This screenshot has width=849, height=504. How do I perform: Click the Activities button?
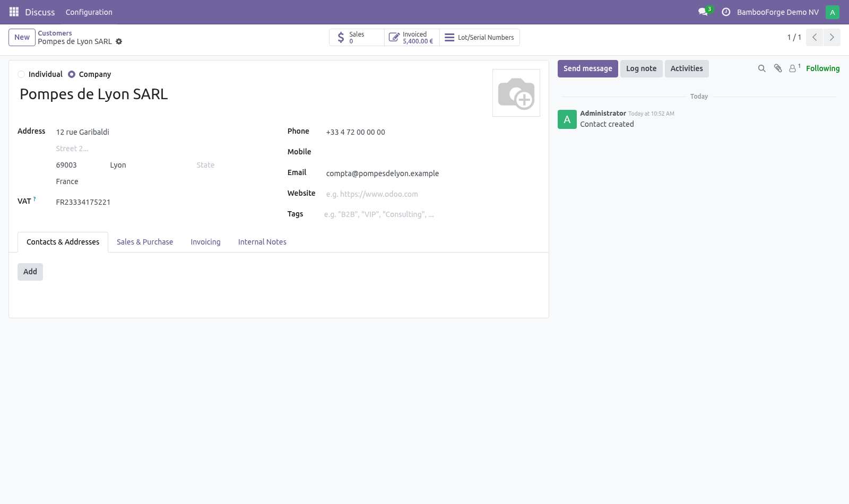pos(686,68)
